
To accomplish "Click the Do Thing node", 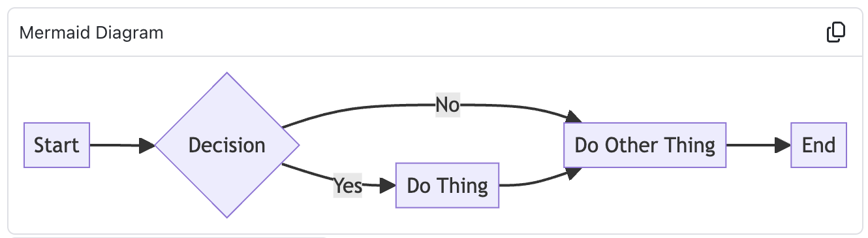I will point(447,186).
